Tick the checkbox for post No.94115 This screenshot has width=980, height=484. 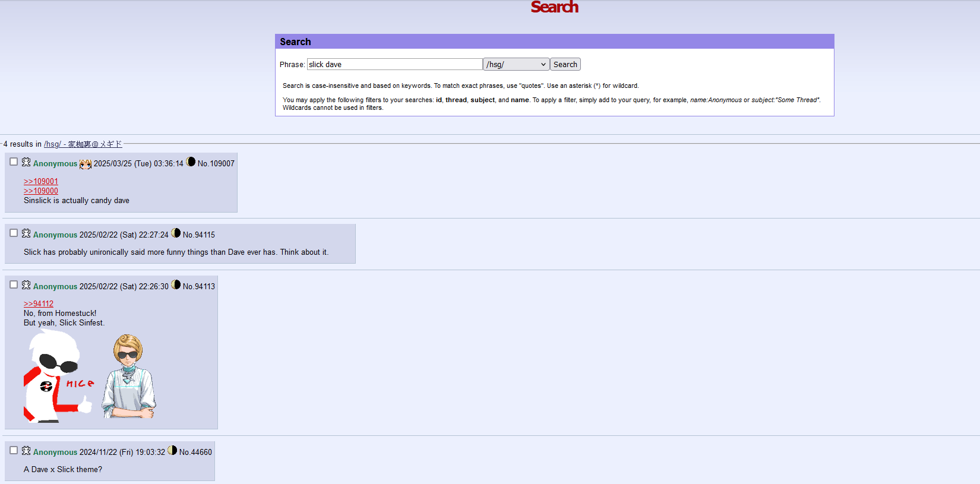(x=14, y=233)
